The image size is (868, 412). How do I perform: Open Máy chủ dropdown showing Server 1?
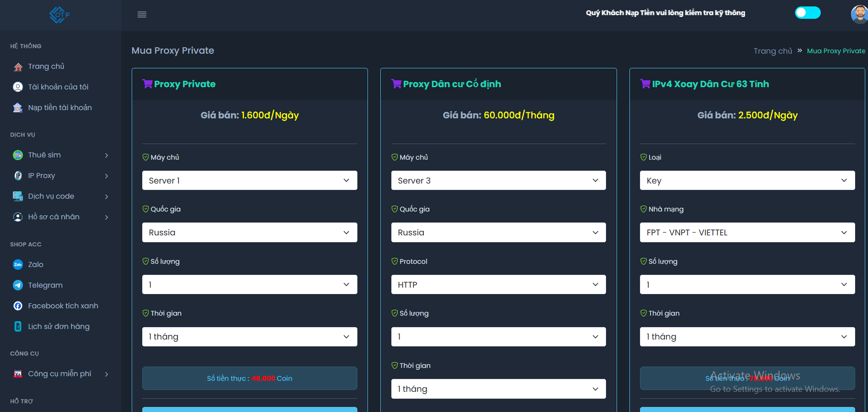tap(249, 181)
